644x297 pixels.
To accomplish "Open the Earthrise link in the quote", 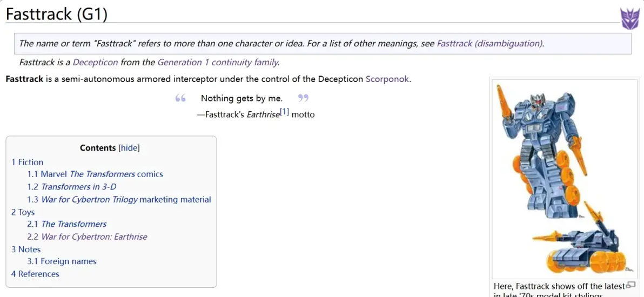I will [263, 114].
